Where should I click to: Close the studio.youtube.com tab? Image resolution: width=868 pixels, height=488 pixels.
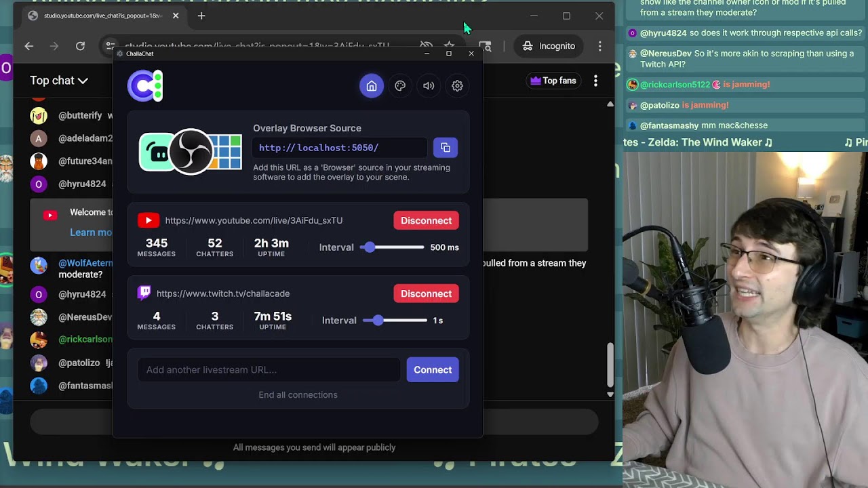coord(176,16)
